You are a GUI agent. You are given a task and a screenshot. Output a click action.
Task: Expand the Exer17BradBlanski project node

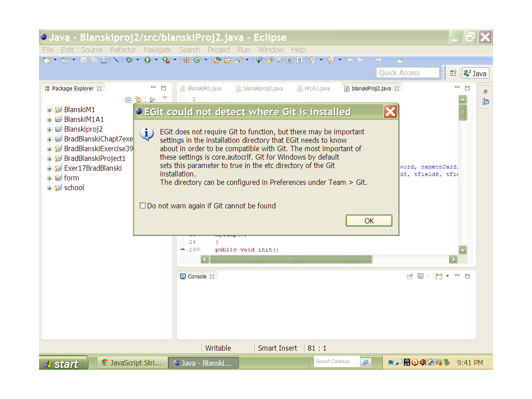(50, 168)
